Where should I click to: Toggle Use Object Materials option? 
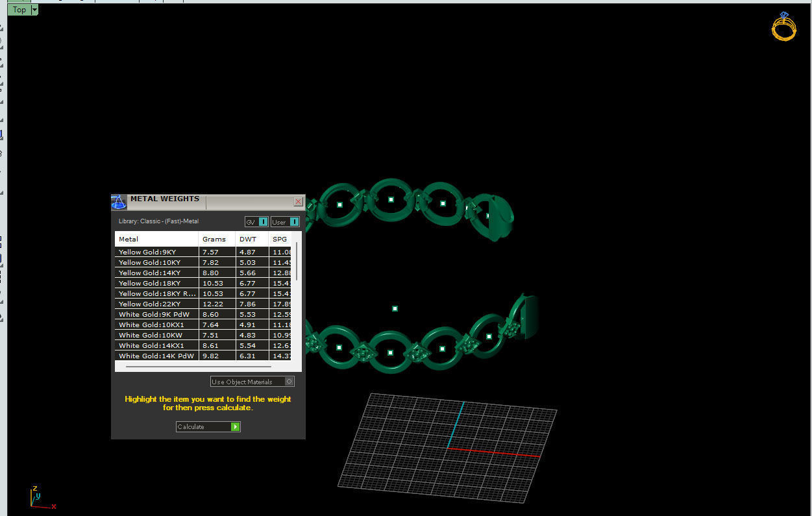pyautogui.click(x=252, y=382)
